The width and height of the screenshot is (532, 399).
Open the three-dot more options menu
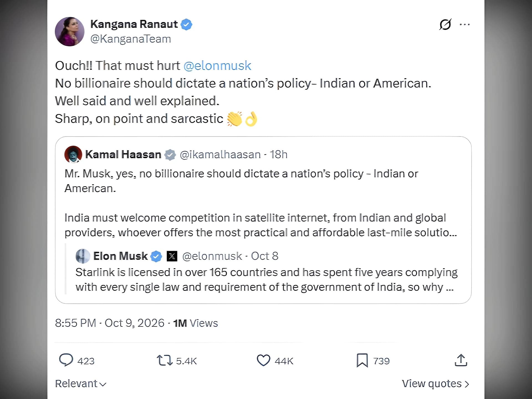pos(465,24)
